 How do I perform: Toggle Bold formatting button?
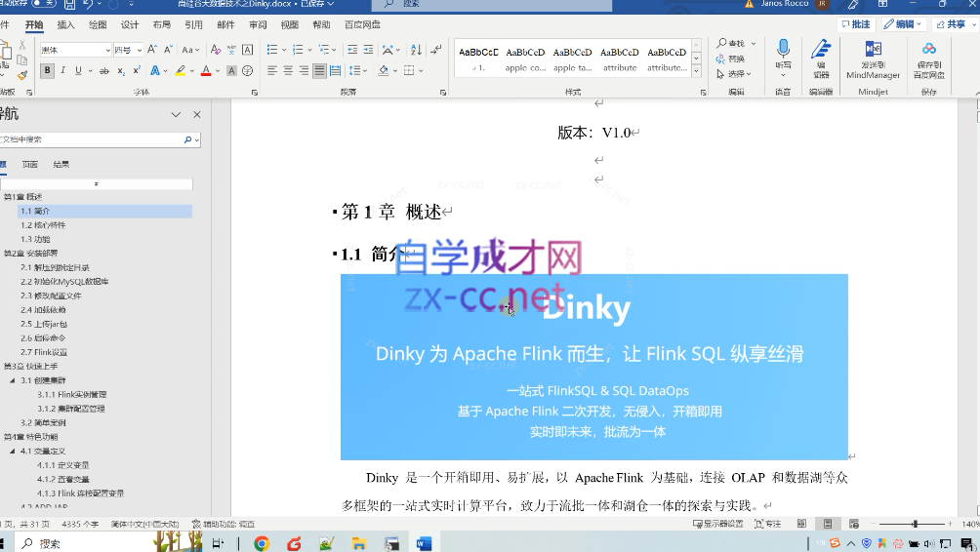[x=47, y=70]
